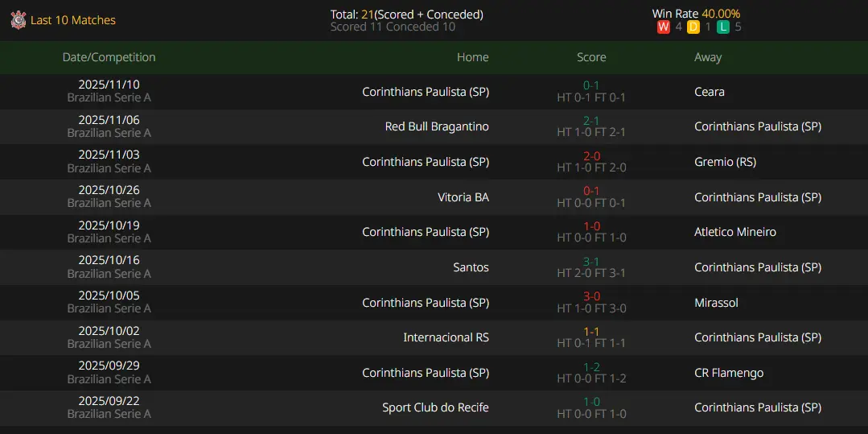The height and width of the screenshot is (434, 868).
Task: Click the 2025/11/10 match date
Action: [x=109, y=85]
